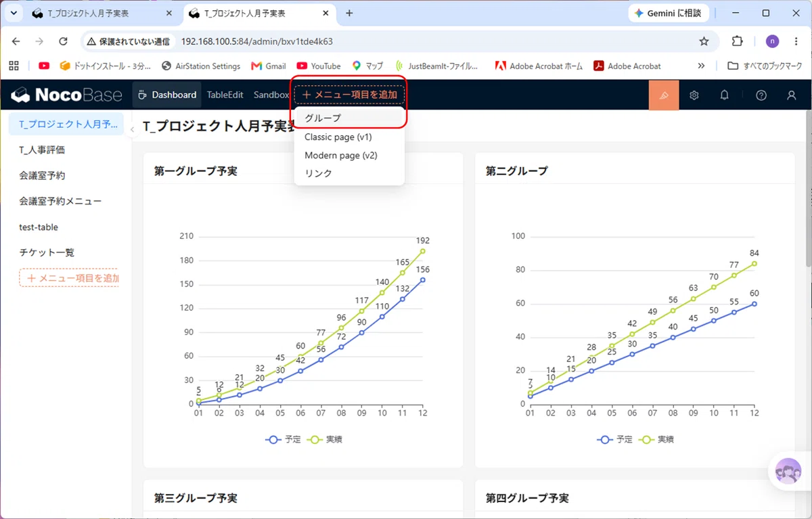812x519 pixels.
Task: Bookmark this page with the star icon
Action: (x=704, y=41)
